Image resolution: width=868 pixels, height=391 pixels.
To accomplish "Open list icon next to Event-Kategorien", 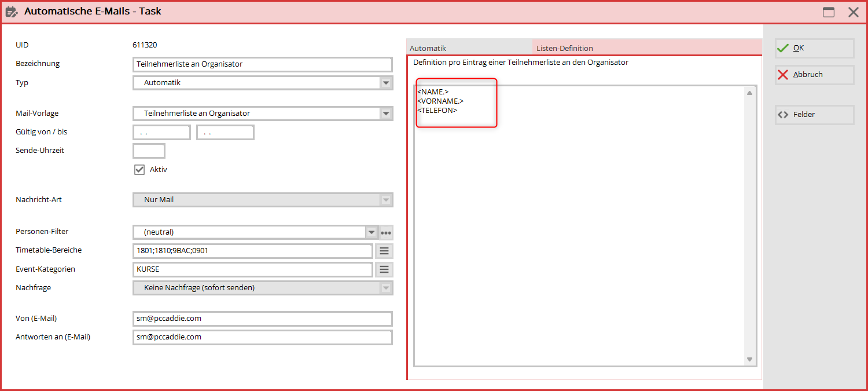I will [384, 269].
